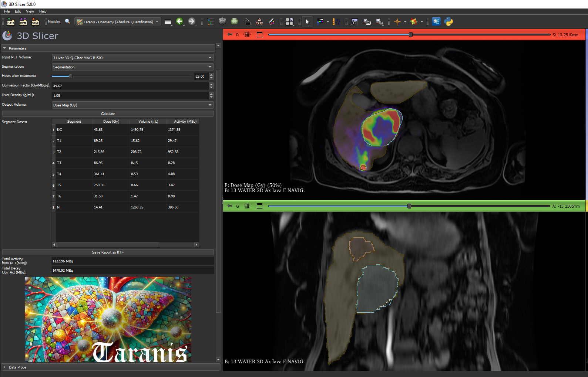Viewport: 588px width, 377px height.
Task: Open the Segment Editor module icon
Action: point(272,21)
